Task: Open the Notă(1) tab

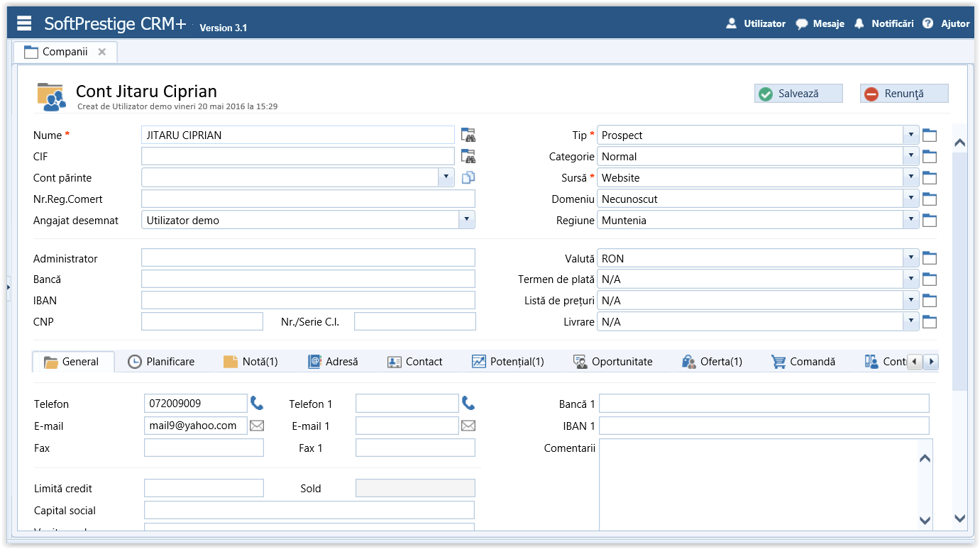Action: [250, 362]
